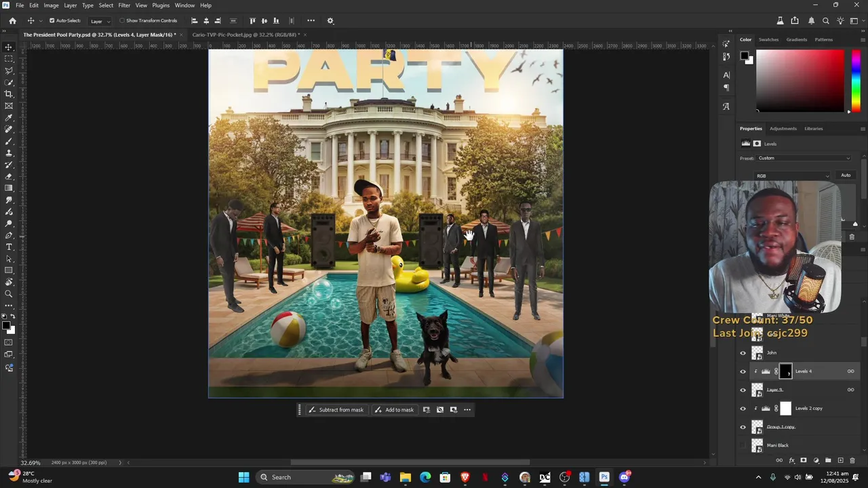Click the Home icon in options bar
This screenshot has width=868, height=488.
[x=12, y=20]
